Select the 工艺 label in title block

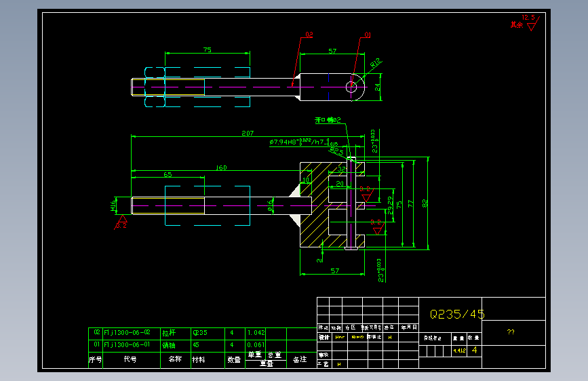click(x=324, y=364)
